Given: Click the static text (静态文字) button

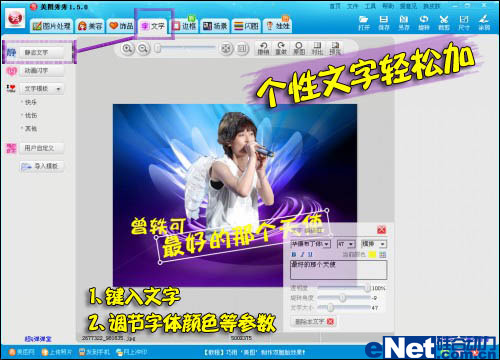Looking at the screenshot, I should click(42, 52).
